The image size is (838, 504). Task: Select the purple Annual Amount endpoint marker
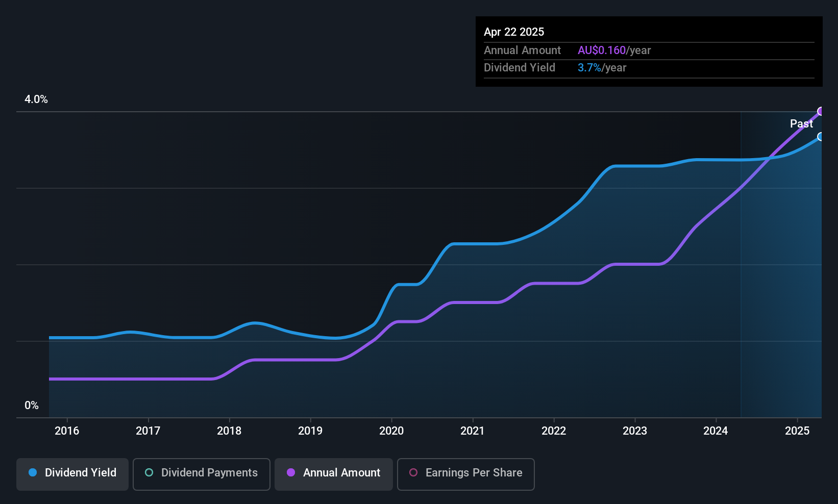(821, 111)
